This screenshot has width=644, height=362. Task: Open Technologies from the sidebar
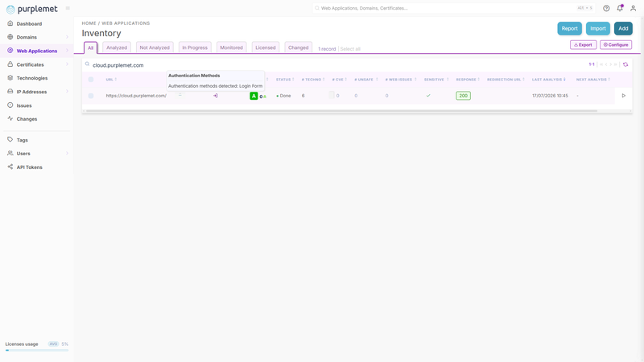coord(31,78)
